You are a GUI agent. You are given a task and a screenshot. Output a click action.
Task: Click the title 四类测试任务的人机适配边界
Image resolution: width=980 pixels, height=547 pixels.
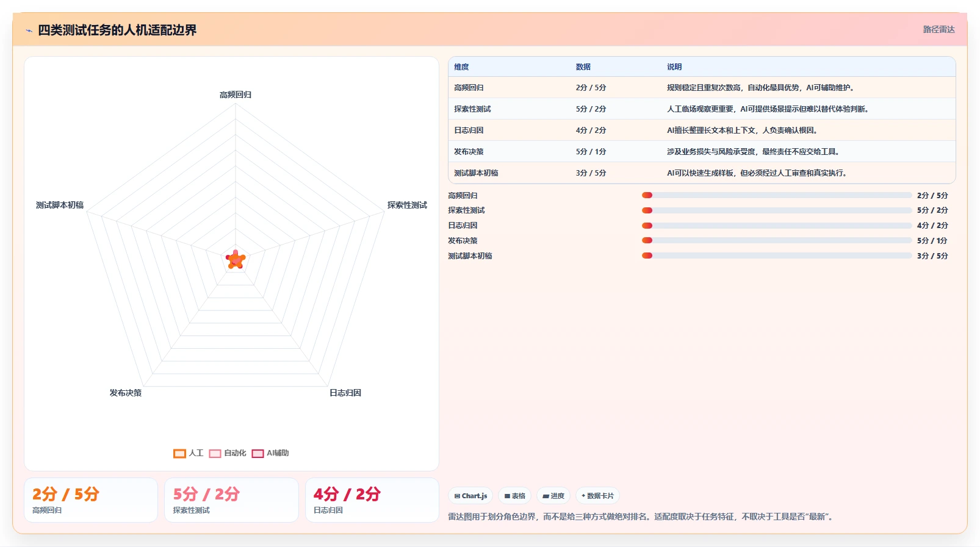[x=117, y=30]
